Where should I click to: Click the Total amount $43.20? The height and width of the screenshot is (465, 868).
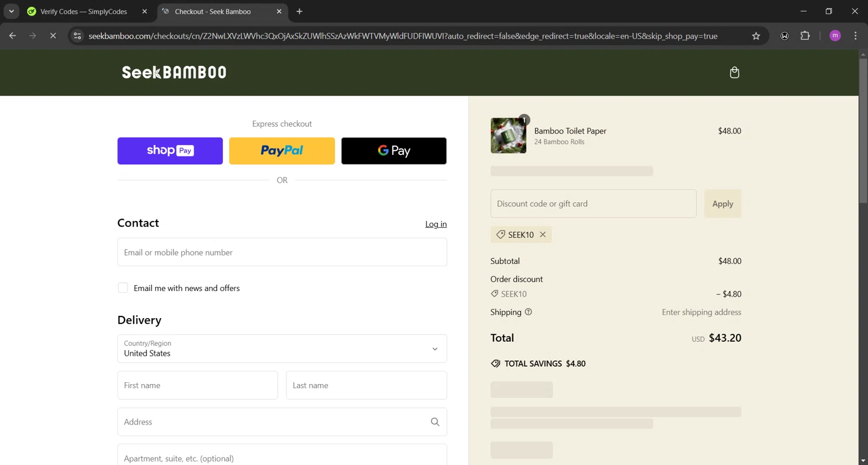click(725, 338)
